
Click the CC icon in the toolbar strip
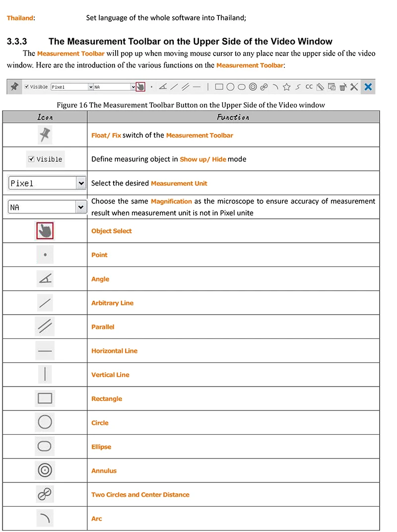coord(309,86)
